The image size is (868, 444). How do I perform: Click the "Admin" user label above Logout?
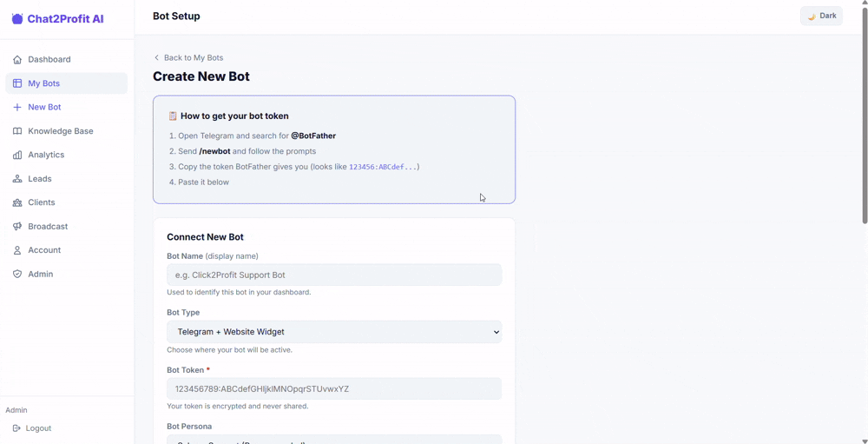[x=16, y=410]
